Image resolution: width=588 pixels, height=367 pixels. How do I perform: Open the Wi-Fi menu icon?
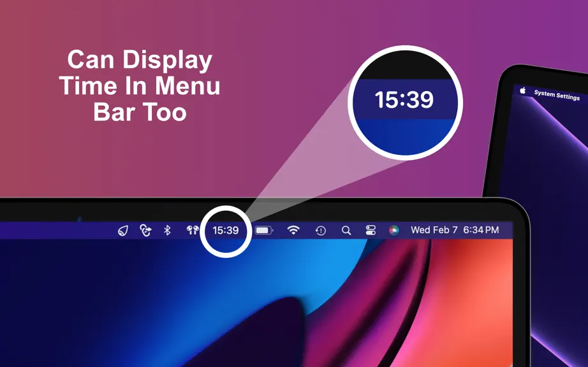click(293, 230)
